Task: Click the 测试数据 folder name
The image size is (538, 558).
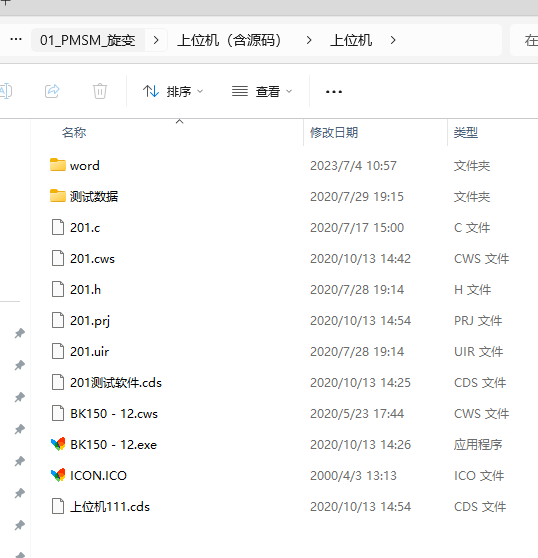Action: click(94, 196)
